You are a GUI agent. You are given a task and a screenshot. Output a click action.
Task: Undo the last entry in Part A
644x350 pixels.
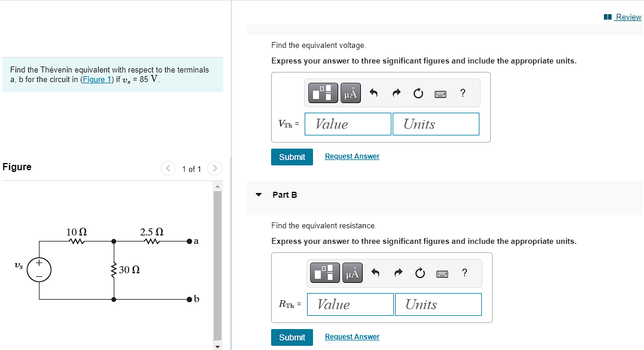click(373, 93)
